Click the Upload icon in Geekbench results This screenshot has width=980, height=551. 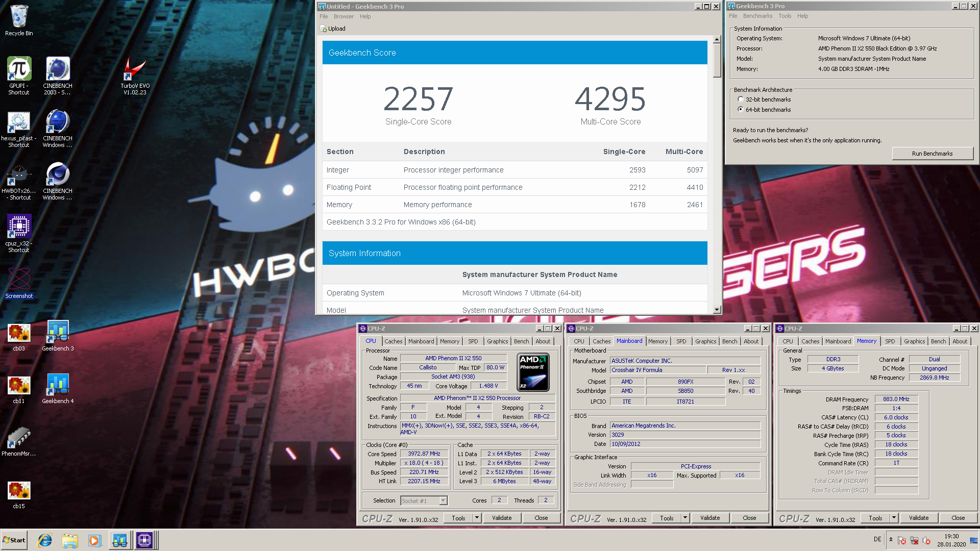coord(323,29)
